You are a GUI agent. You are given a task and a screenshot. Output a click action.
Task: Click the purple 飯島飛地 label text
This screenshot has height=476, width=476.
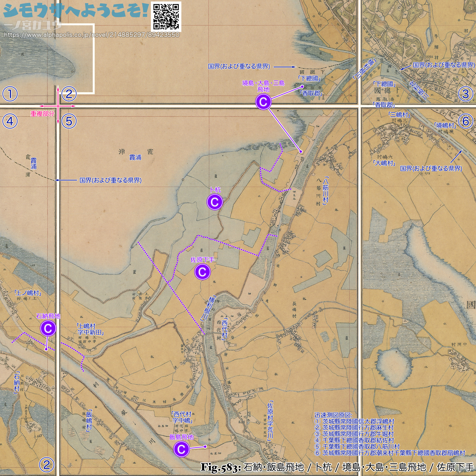181,437
